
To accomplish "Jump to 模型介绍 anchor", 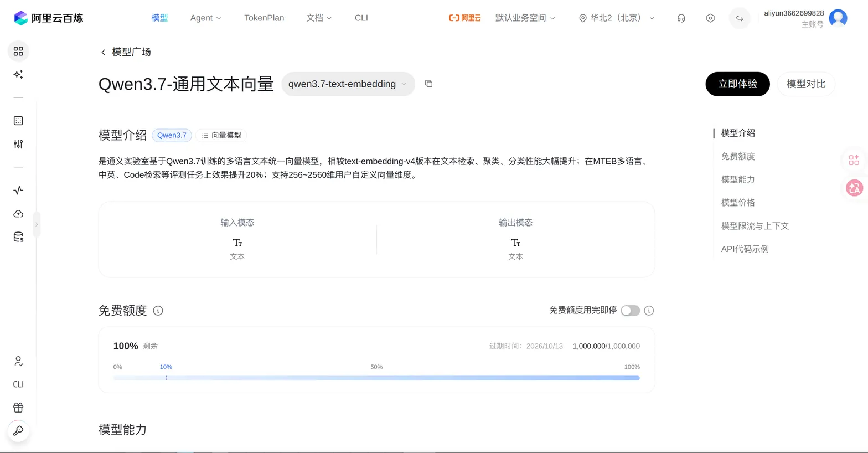I will [x=738, y=133].
